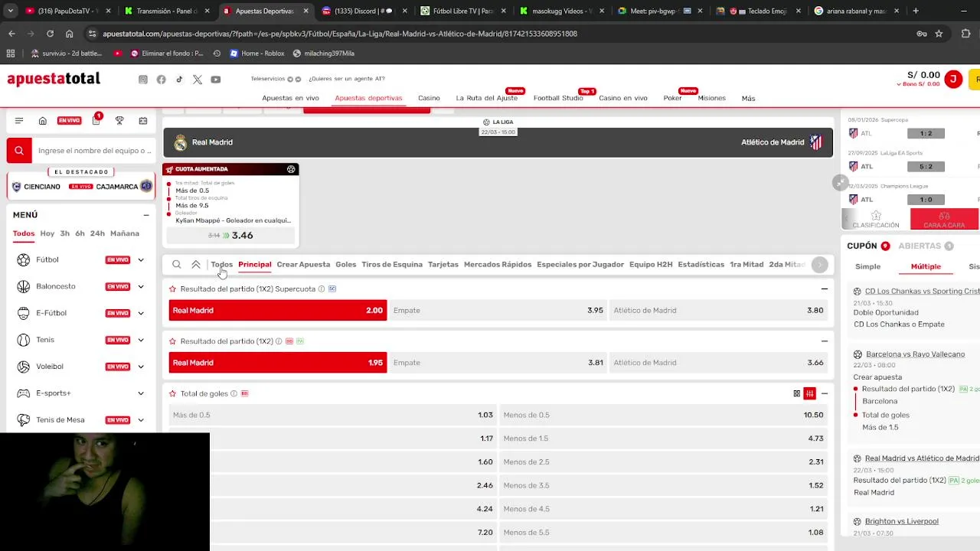The width and height of the screenshot is (980, 551).
Task: Open the X (Twitter) social icon
Action: click(198, 80)
